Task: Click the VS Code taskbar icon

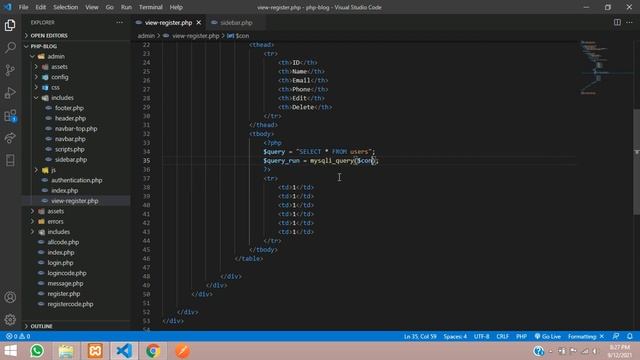Action: [124, 351]
